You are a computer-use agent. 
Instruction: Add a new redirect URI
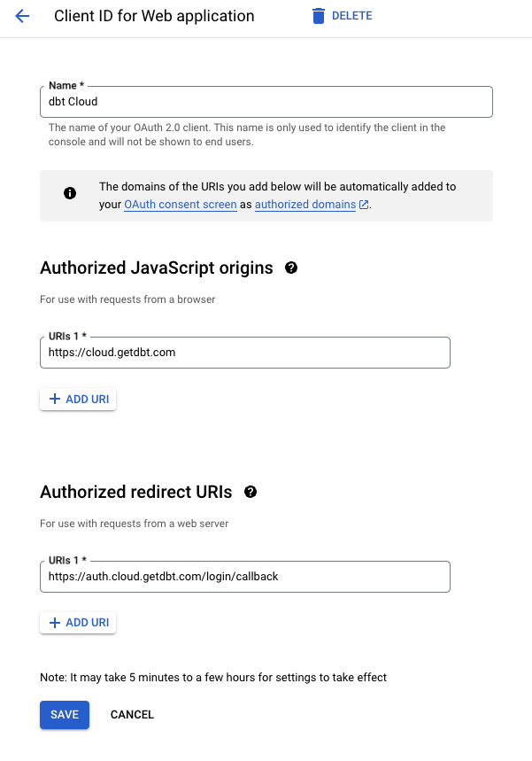tap(78, 622)
